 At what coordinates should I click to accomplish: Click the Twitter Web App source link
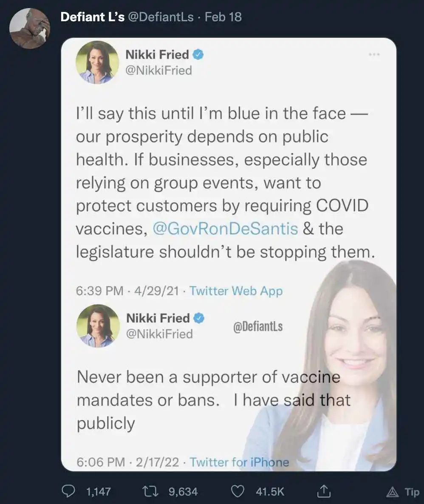click(236, 291)
